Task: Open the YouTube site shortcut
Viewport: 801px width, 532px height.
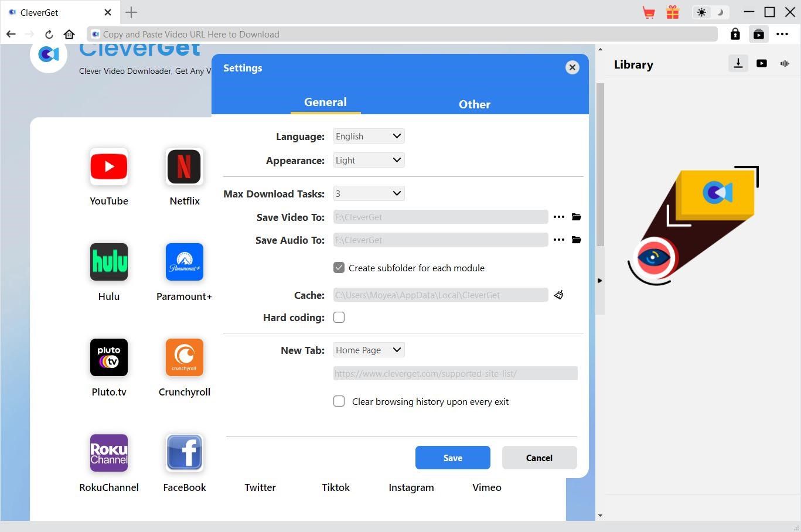Action: 109,167
